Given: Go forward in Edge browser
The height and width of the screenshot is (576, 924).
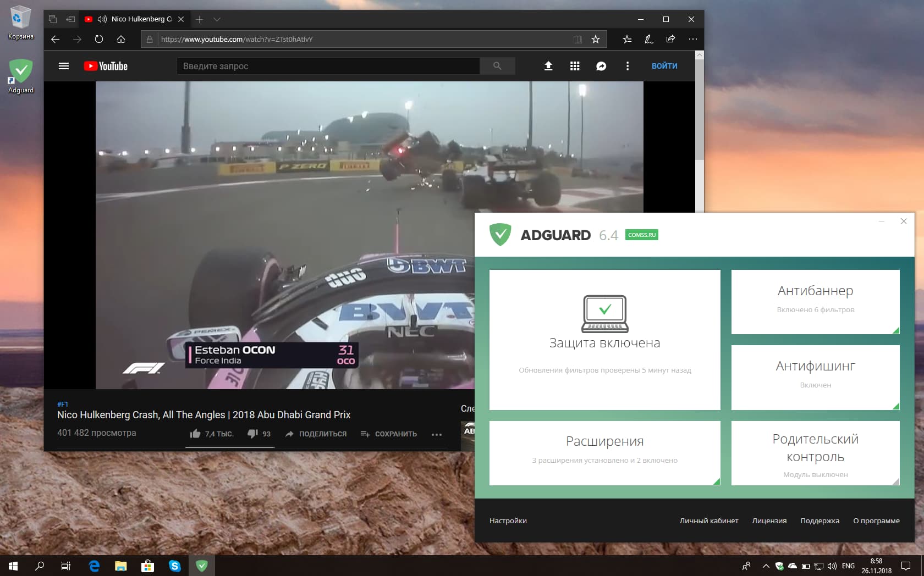Looking at the screenshot, I should (77, 39).
